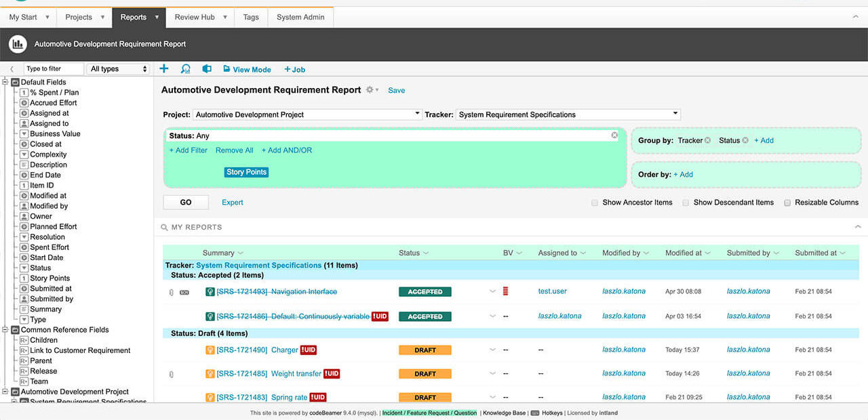The image size is (868, 420).
Task: Click the Save link
Action: click(x=397, y=90)
